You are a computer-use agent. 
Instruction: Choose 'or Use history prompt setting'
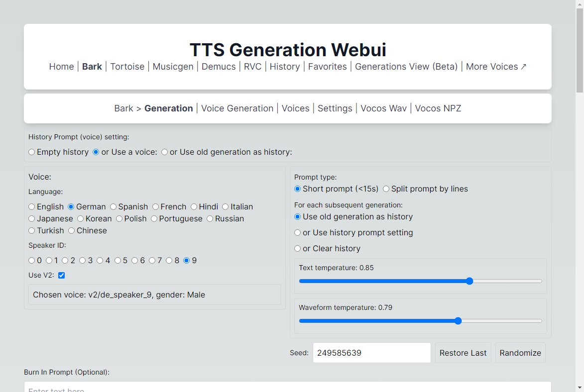298,233
